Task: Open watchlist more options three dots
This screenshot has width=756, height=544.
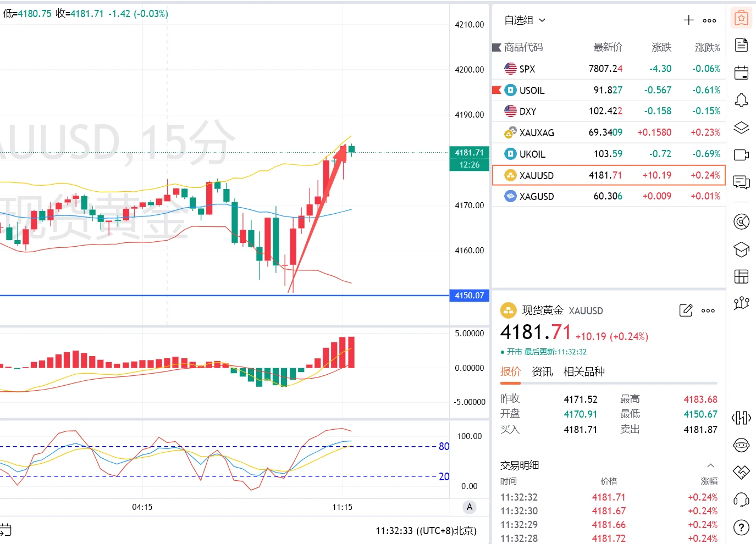Action: (709, 20)
